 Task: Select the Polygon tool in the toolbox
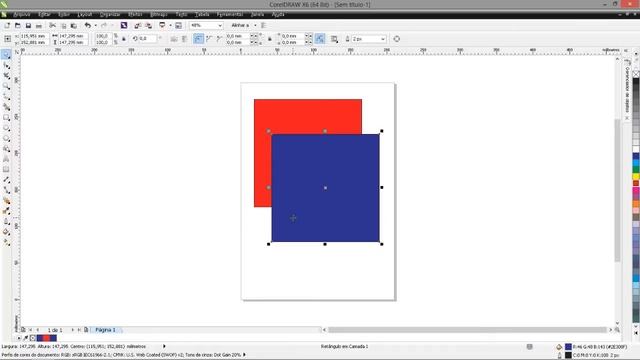pyautogui.click(x=6, y=138)
